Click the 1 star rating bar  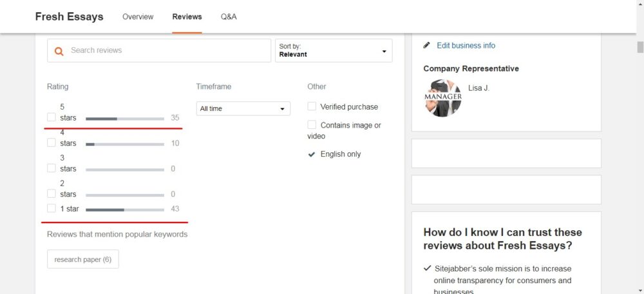click(x=125, y=210)
